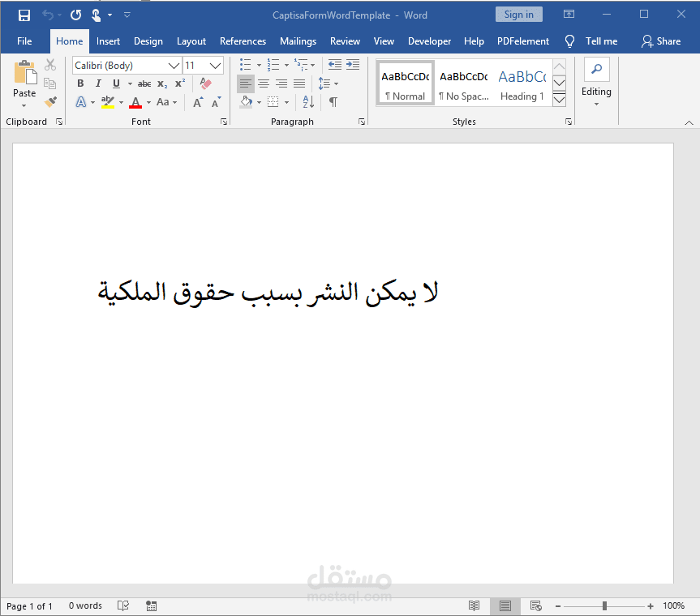Click the Share button
Screen dimensions: 700x616
pos(661,41)
